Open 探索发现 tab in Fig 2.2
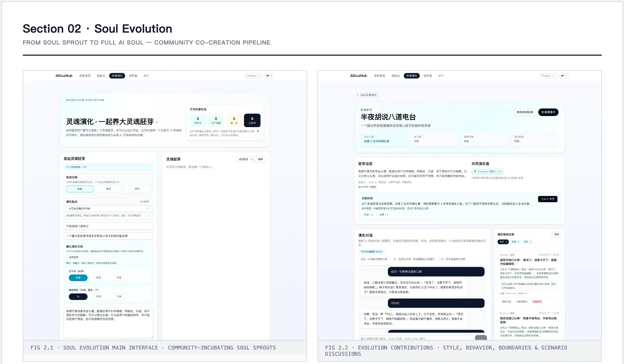This screenshot has width=624, height=364. click(x=380, y=76)
